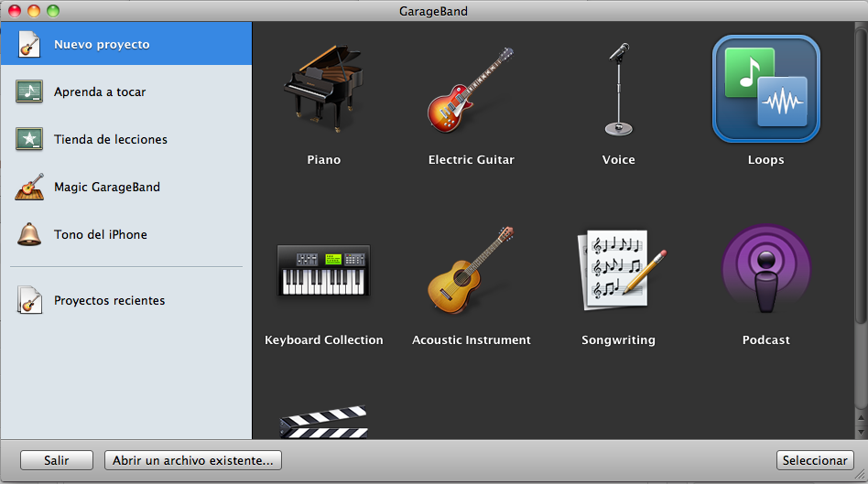
Task: Click the Salir button
Action: 57,460
